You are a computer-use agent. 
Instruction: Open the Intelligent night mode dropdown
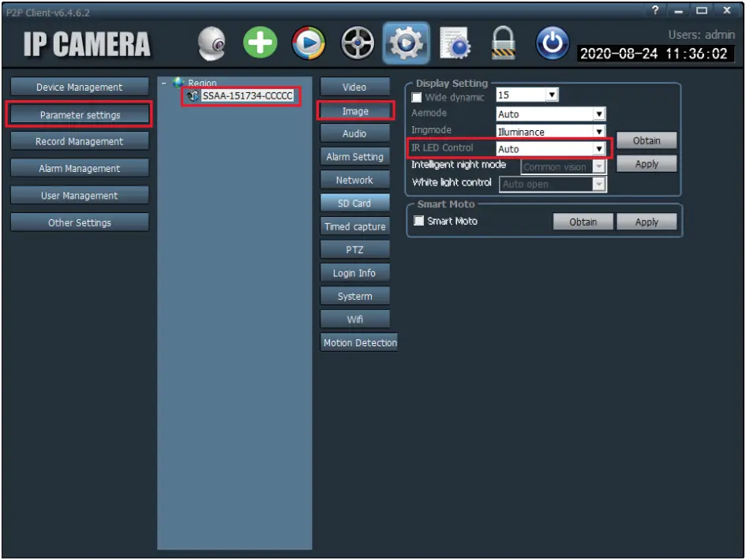(564, 166)
